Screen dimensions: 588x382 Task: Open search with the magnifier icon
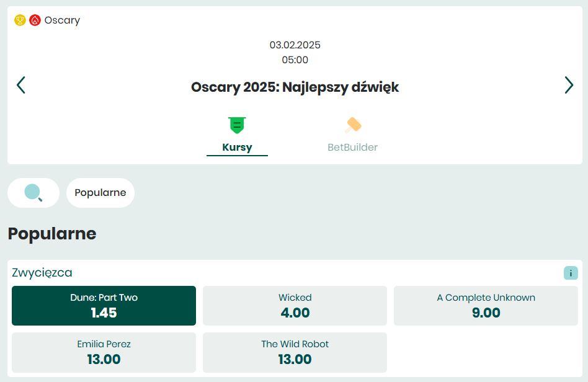point(33,192)
